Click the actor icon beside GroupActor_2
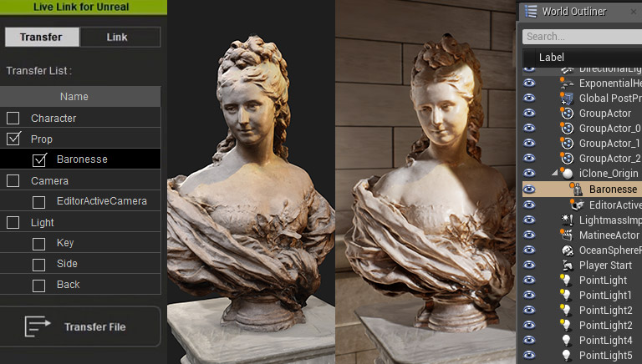 (567, 158)
